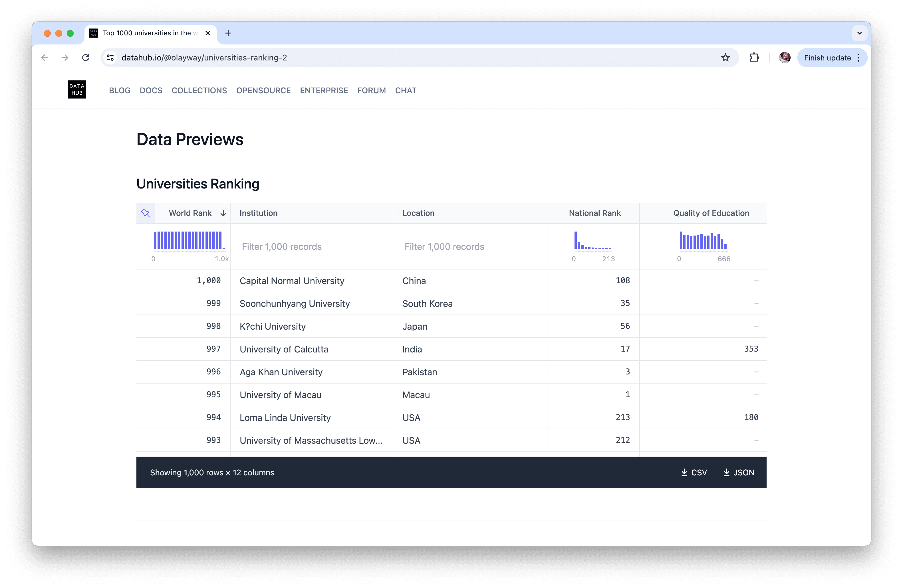View site information icon in address bar

[x=110, y=58]
